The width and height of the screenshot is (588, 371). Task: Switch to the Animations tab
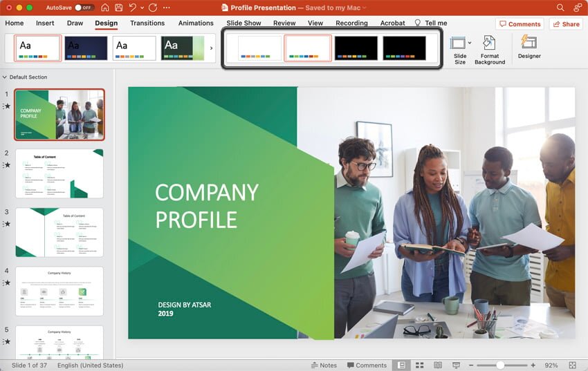click(x=196, y=23)
